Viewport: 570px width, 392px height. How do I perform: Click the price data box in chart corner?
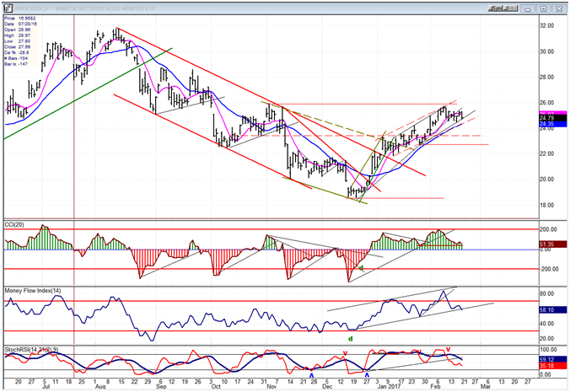pyautogui.click(x=20, y=41)
